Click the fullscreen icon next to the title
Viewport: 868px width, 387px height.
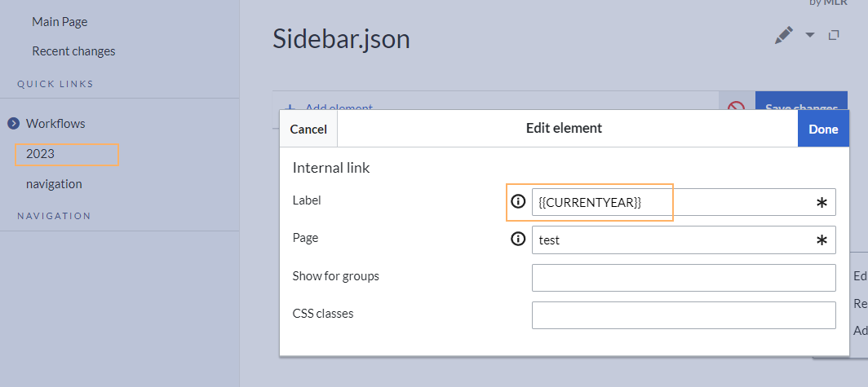834,35
